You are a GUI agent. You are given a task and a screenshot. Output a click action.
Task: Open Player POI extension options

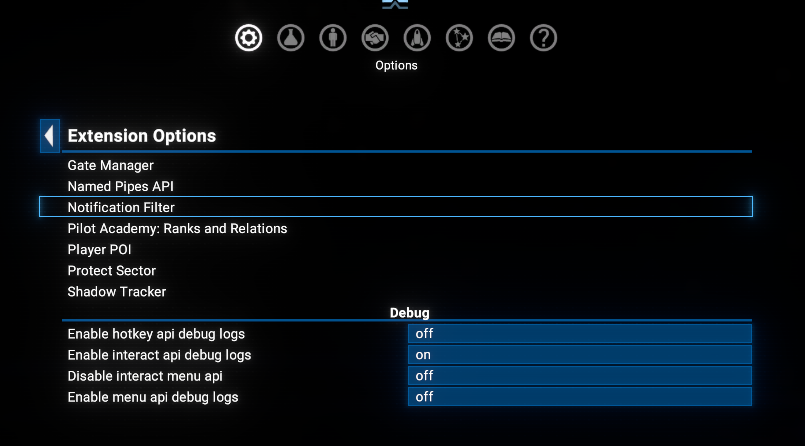tap(396, 249)
